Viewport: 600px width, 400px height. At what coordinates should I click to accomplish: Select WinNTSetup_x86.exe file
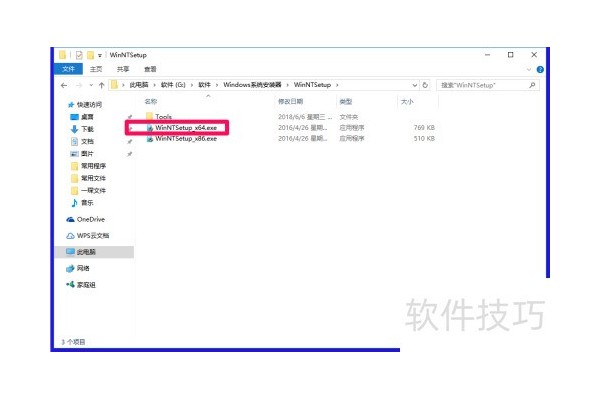(186, 139)
